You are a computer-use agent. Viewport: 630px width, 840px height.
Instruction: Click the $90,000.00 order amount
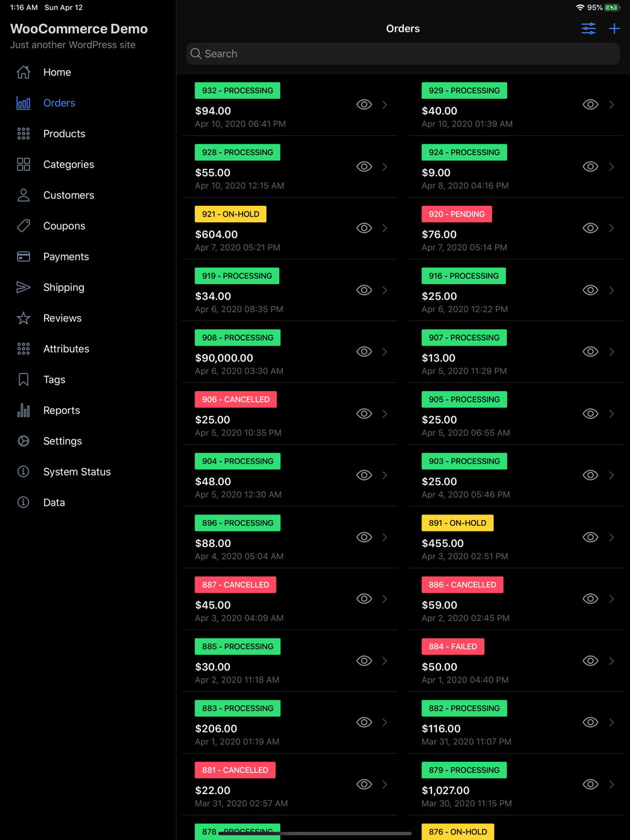tap(224, 358)
